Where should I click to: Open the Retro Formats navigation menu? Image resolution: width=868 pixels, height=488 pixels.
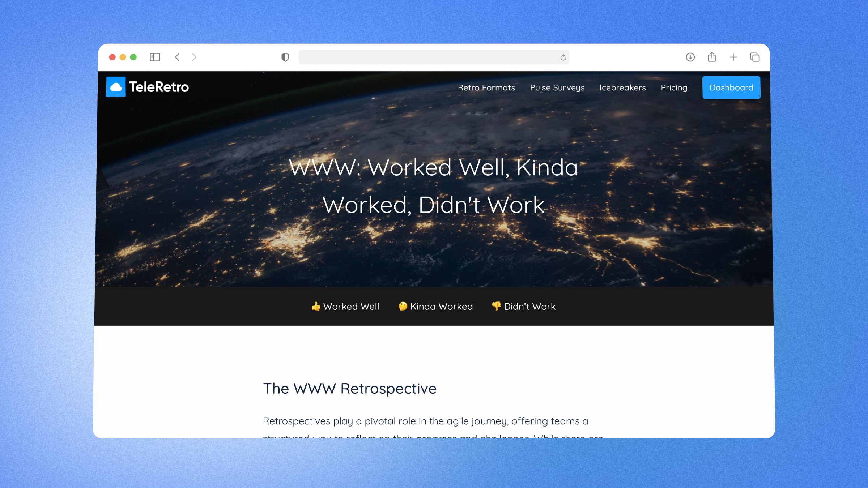tap(486, 87)
